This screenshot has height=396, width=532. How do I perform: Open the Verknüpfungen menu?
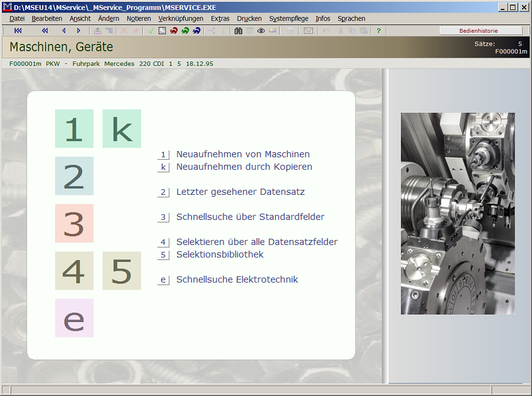coord(181,19)
